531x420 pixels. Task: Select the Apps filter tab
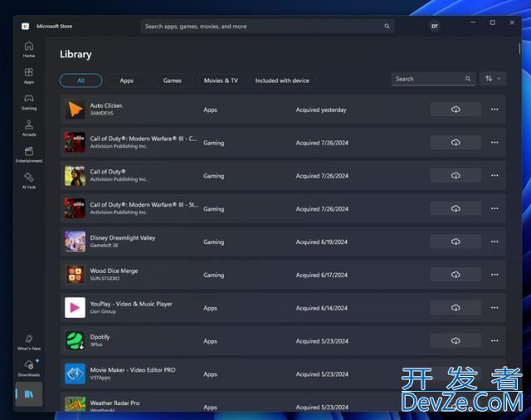coord(126,81)
